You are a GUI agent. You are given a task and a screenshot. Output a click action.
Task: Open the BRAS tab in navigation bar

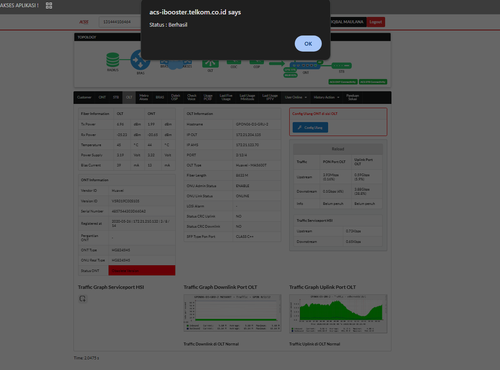[x=160, y=97]
